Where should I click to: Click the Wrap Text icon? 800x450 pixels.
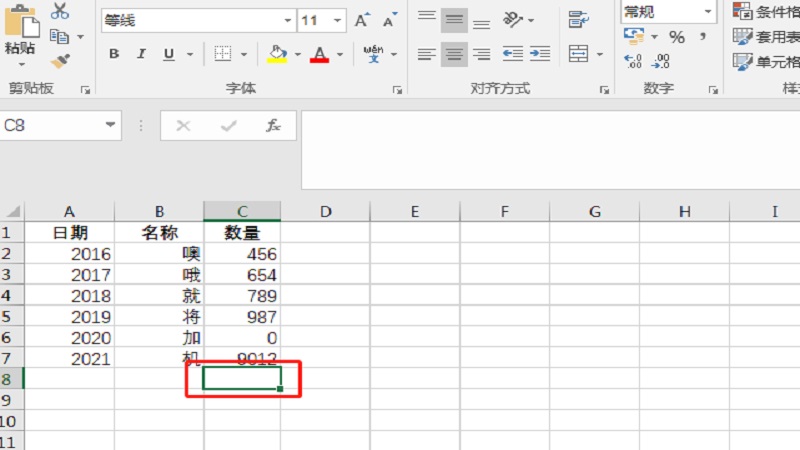tap(578, 19)
